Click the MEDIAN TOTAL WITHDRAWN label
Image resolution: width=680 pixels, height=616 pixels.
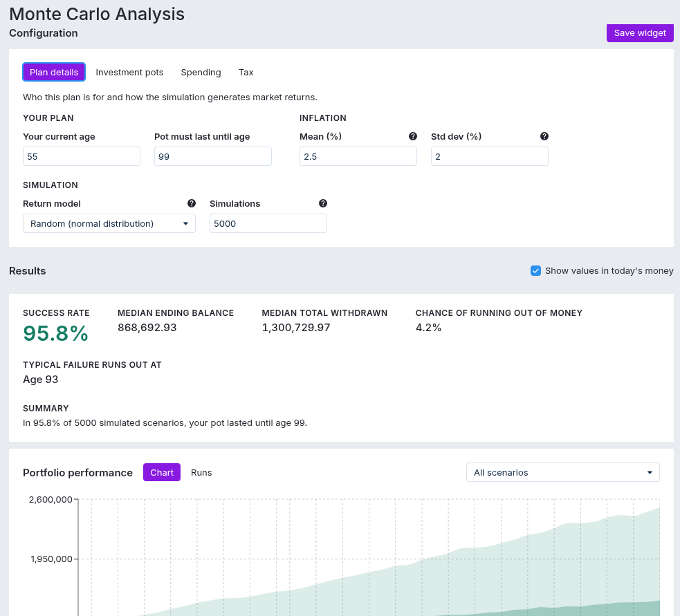(x=324, y=313)
